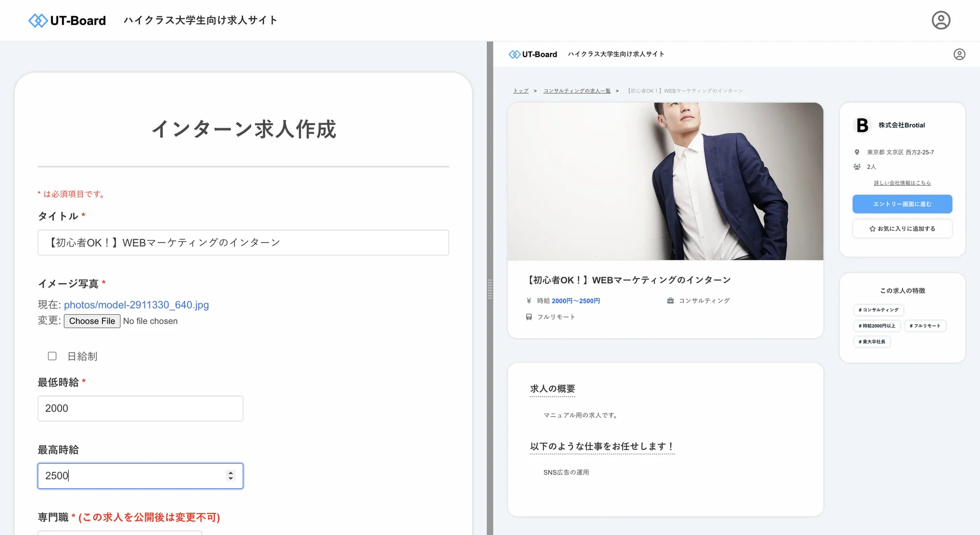This screenshot has width=980, height=535.
Task: Open the user account icon in the main header
Action: (941, 20)
